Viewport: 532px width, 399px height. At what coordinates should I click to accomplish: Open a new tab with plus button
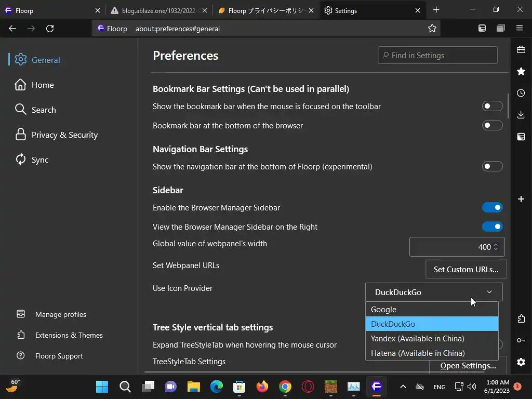pyautogui.click(x=436, y=10)
